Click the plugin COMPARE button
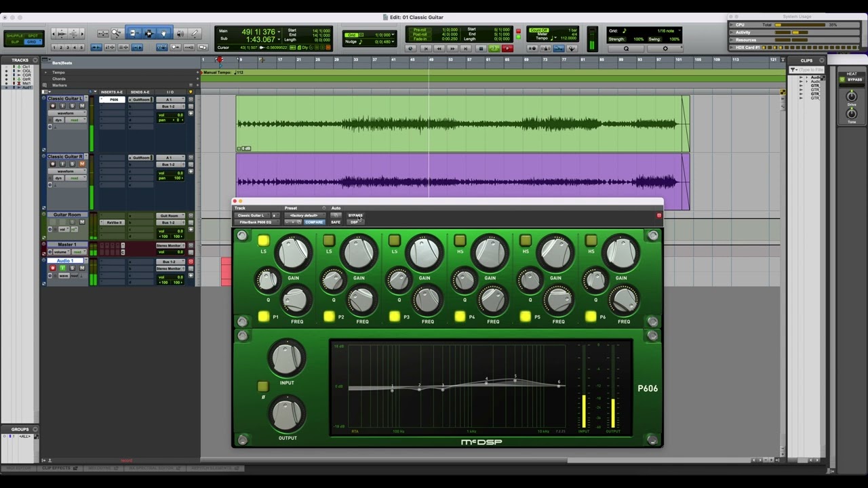This screenshot has height=488, width=868. 314,222
